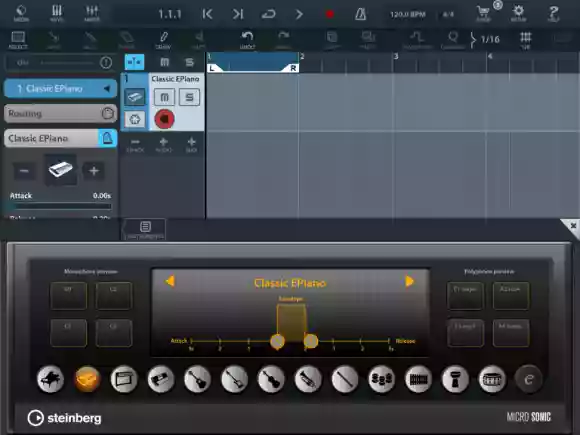Close the Micro Sonic panel
Viewport: 580px width, 435px height.
coord(573,226)
